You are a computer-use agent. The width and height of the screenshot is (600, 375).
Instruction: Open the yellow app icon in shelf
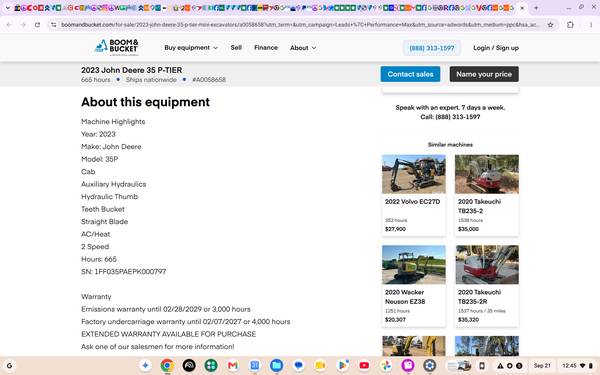point(320,365)
